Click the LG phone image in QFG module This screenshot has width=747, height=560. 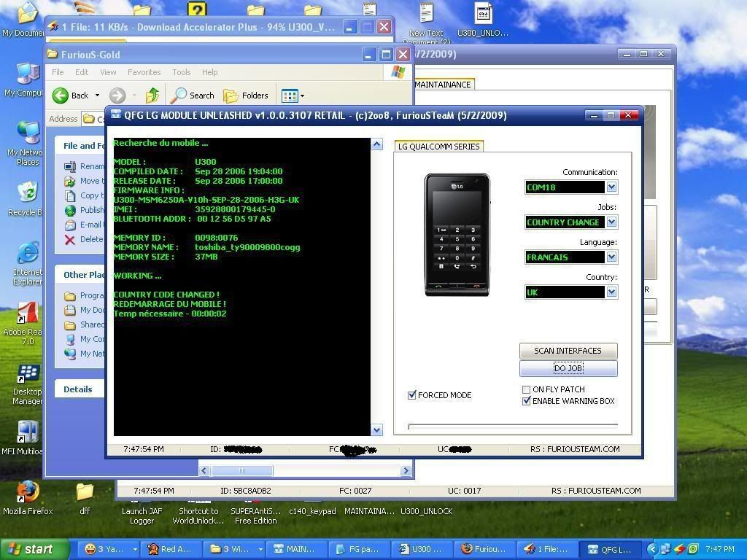tap(457, 234)
